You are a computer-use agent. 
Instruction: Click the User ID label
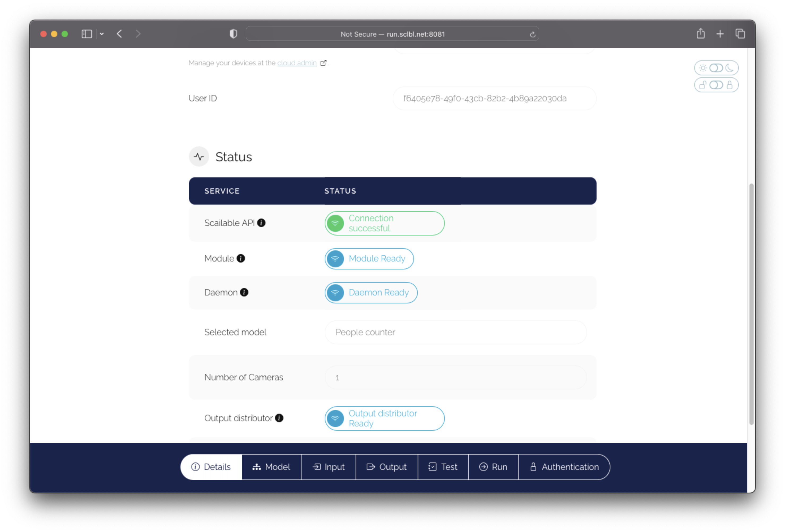pos(203,98)
